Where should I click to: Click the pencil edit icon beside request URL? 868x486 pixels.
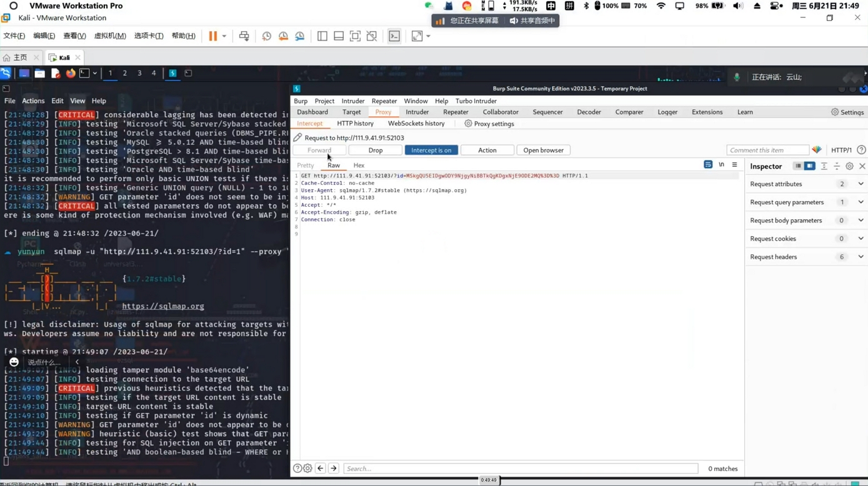tap(297, 137)
